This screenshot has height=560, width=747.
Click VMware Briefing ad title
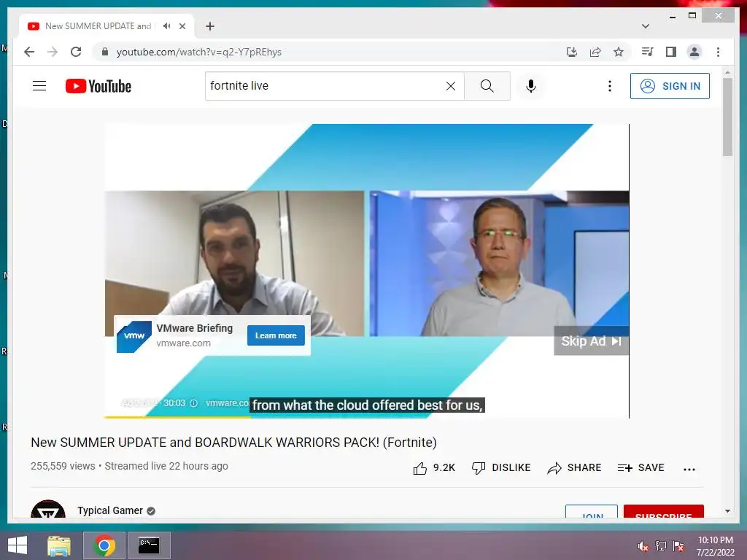(194, 328)
